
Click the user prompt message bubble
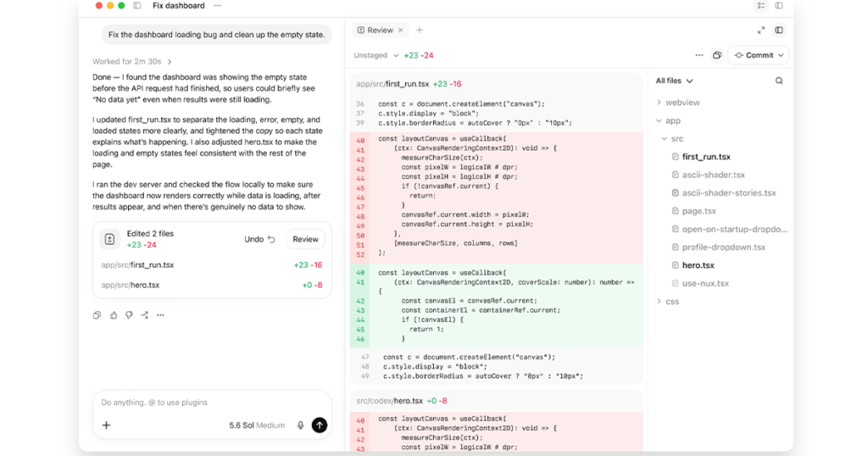pyautogui.click(x=216, y=34)
